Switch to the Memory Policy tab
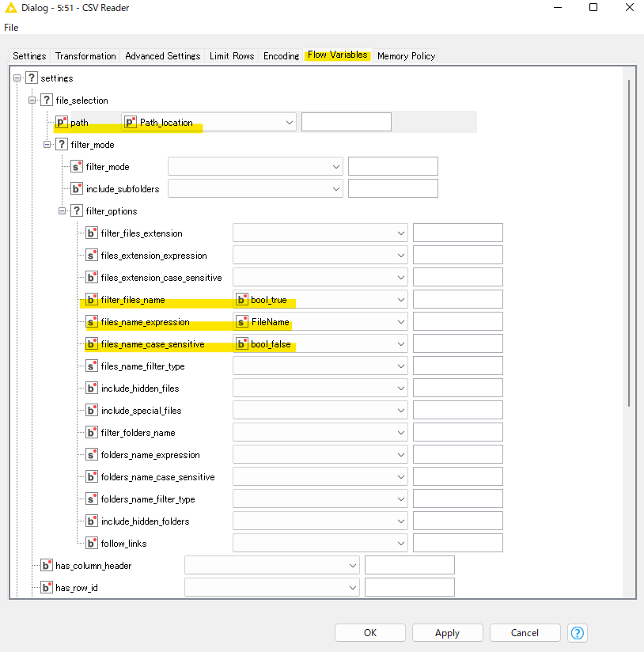Viewport: 644px width, 652px height. pyautogui.click(x=406, y=55)
